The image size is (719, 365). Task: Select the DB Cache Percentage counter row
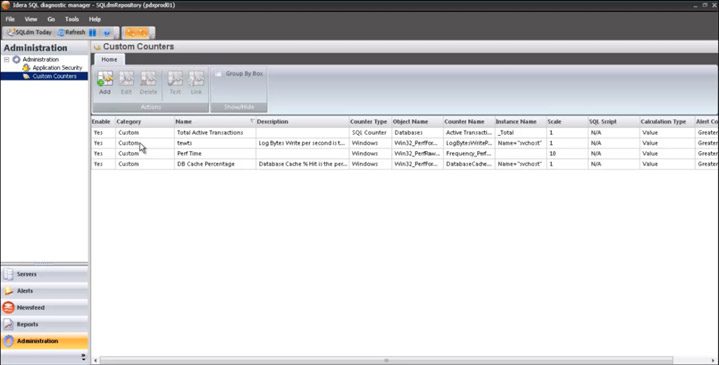[x=404, y=164]
